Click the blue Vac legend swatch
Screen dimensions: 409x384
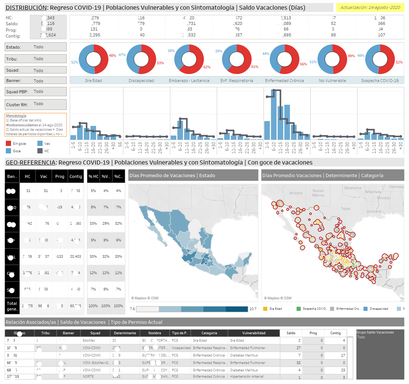click(40, 144)
